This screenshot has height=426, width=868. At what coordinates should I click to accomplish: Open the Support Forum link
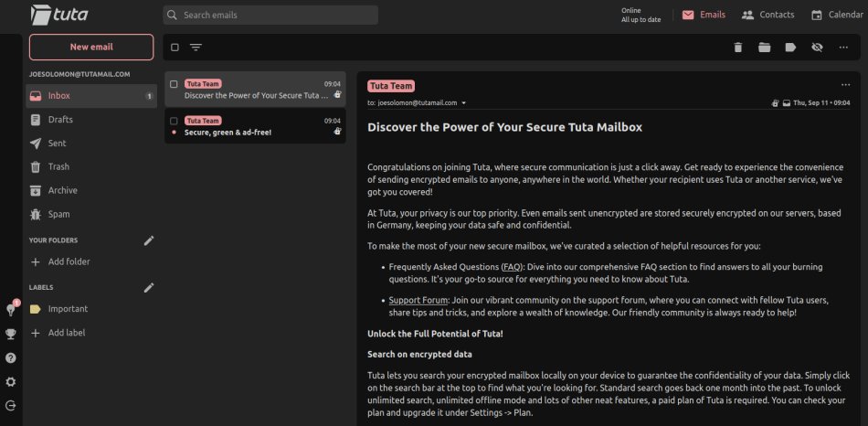pyautogui.click(x=418, y=300)
